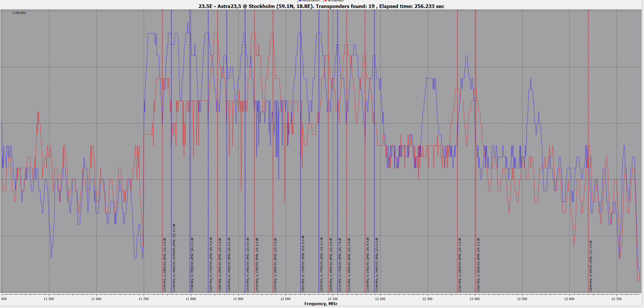644x308 pixels.
Task: Select the 12640 MHz V 940 KS label
Action: point(591,266)
